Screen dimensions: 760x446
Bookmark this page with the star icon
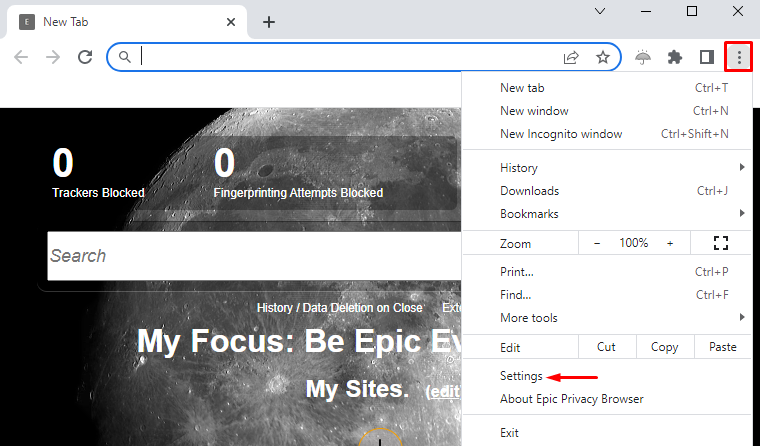pyautogui.click(x=602, y=57)
